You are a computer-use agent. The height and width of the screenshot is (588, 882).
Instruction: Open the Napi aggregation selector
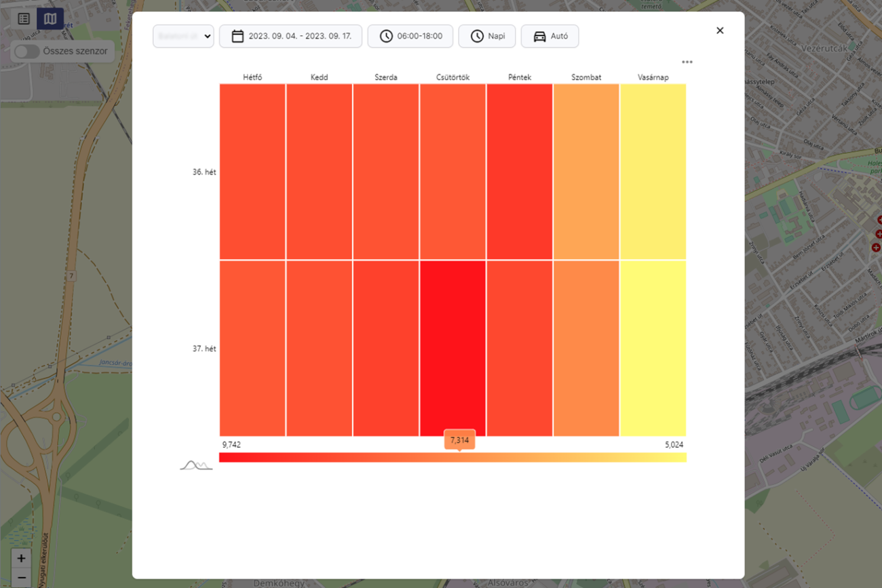(x=486, y=36)
